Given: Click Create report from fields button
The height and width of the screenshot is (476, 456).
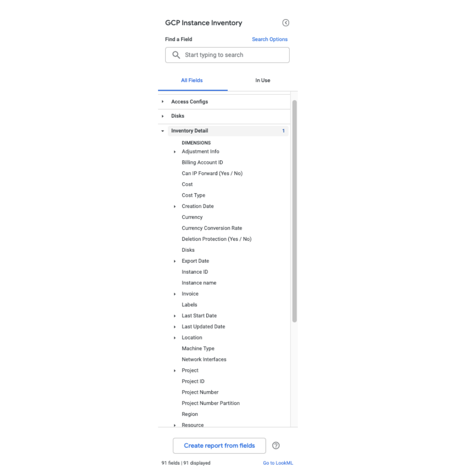Looking at the screenshot, I should [x=219, y=446].
